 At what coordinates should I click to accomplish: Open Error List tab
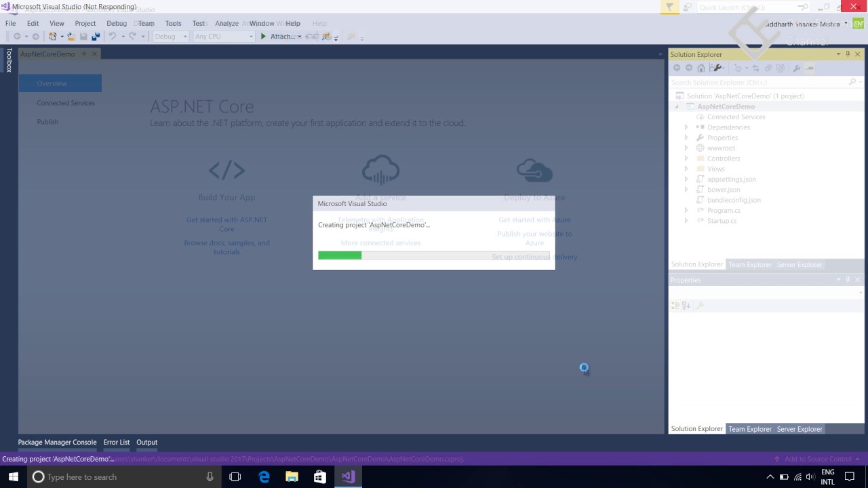117,443
